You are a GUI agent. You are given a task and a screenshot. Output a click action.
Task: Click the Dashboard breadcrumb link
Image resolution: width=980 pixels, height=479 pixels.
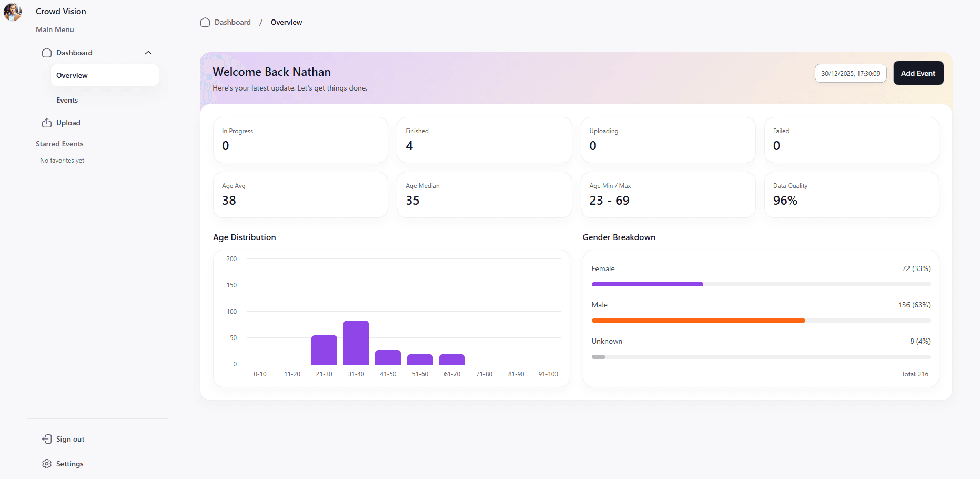point(233,22)
